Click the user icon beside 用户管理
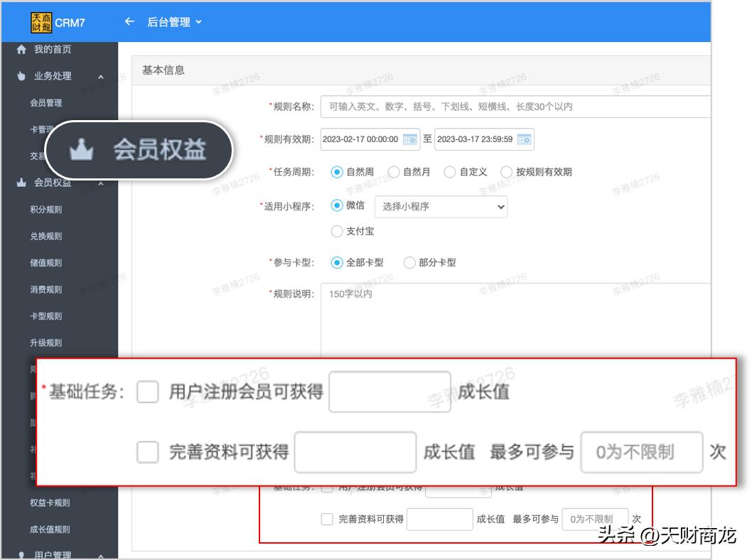The width and height of the screenshot is (752, 560). 21,555
